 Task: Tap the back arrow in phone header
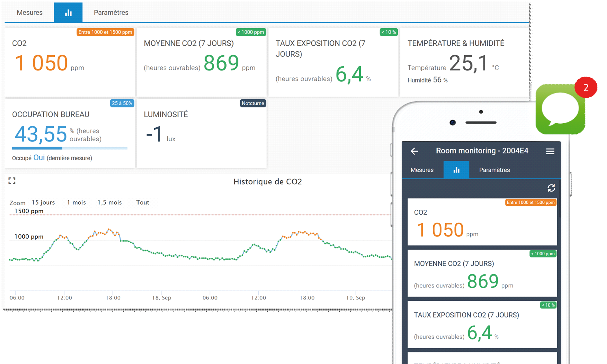click(414, 151)
